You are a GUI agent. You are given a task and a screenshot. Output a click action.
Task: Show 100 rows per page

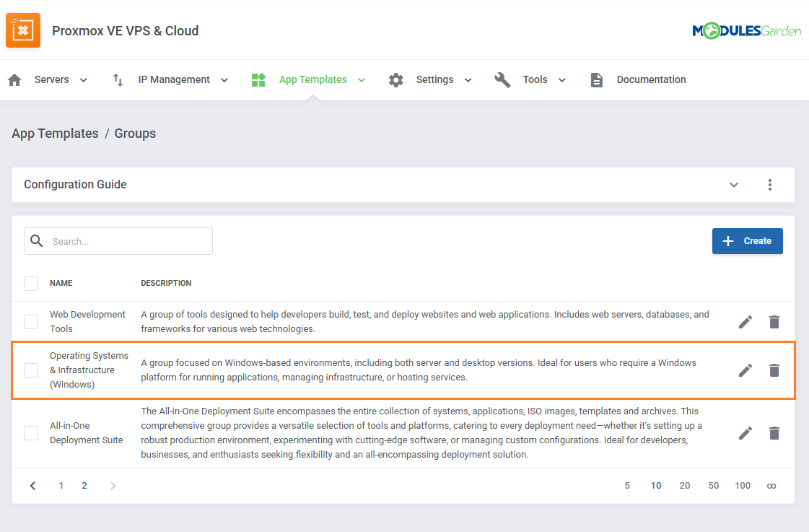pos(743,486)
